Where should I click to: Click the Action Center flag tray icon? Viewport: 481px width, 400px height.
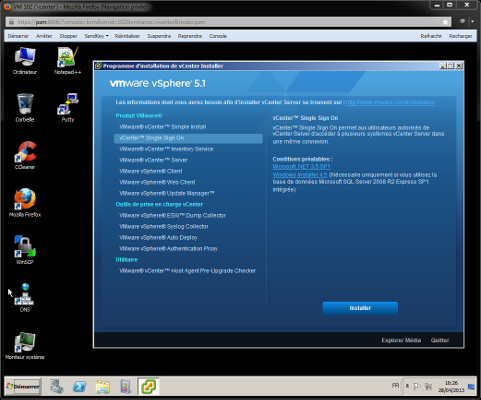[417, 386]
